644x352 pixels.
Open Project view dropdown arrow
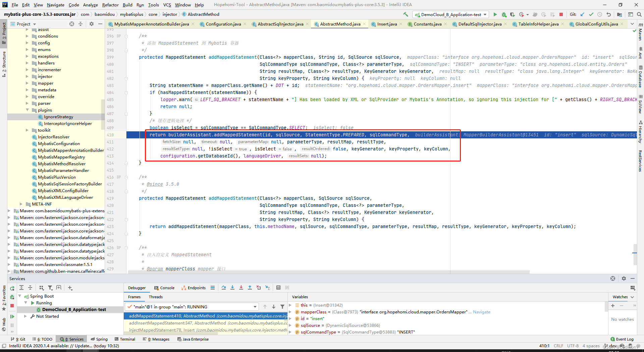35,24
